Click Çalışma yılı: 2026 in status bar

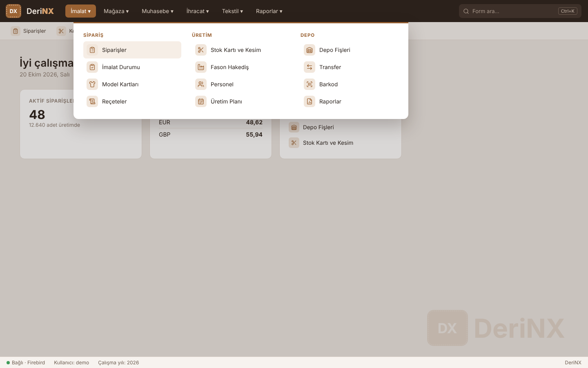[x=118, y=363]
